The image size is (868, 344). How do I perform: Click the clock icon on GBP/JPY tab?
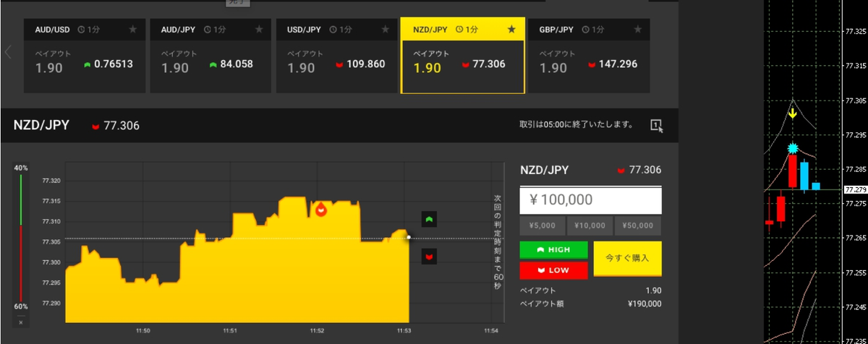(586, 30)
